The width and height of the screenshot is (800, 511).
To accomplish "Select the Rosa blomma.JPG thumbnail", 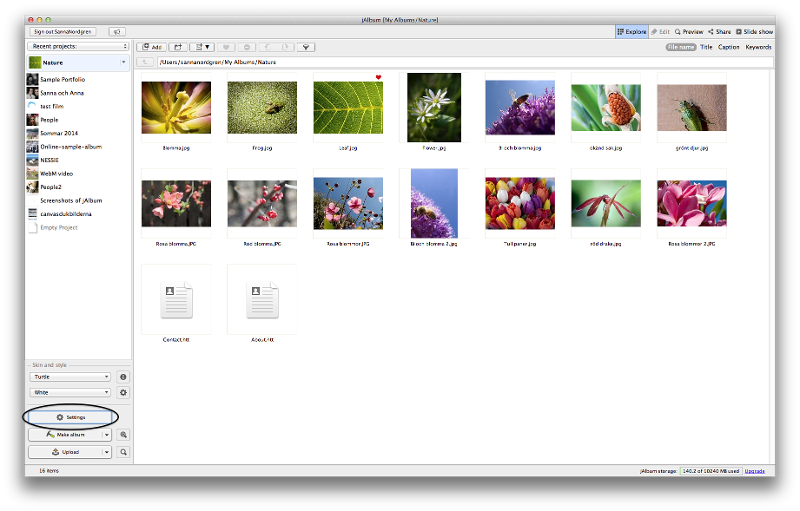I will click(176, 203).
